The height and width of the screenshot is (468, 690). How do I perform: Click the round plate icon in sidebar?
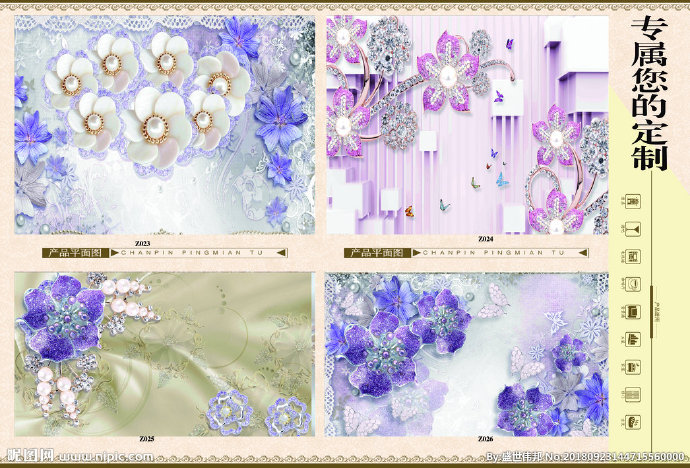(x=633, y=284)
